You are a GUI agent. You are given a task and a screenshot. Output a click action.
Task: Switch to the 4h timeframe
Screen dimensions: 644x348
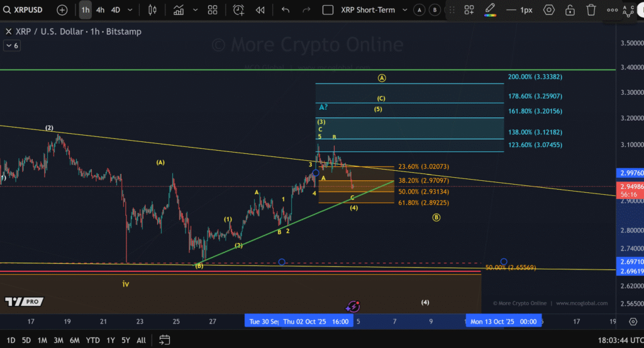100,10
